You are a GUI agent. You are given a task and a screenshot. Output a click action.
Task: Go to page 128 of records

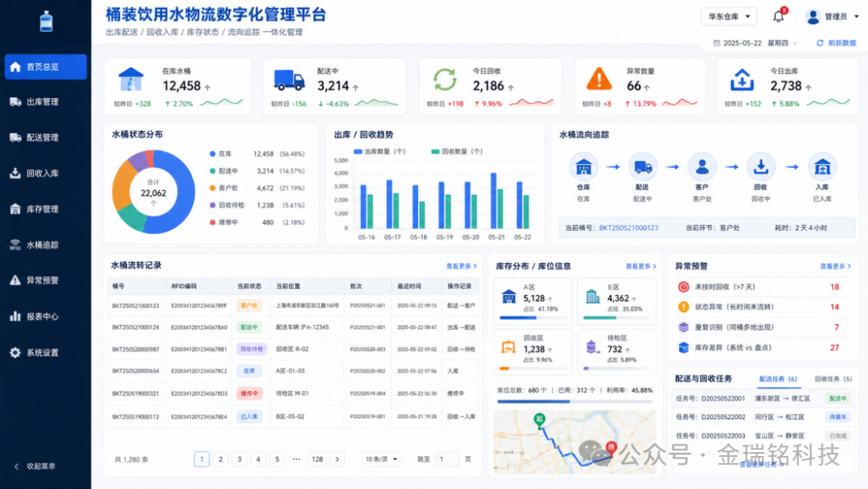[317, 459]
